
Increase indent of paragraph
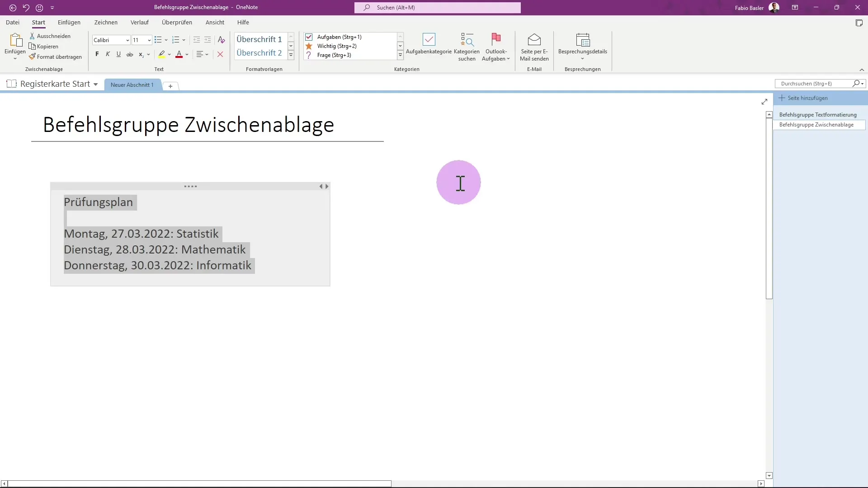(x=208, y=40)
